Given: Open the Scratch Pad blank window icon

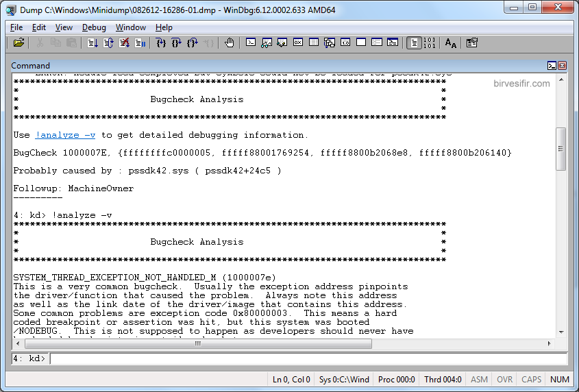Looking at the screenshot, I should (361, 43).
